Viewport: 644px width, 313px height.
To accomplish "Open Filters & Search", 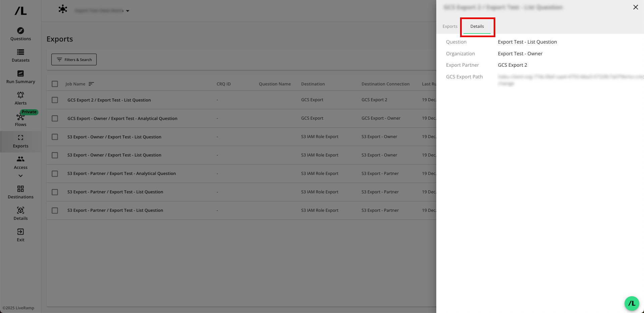I will (74, 59).
